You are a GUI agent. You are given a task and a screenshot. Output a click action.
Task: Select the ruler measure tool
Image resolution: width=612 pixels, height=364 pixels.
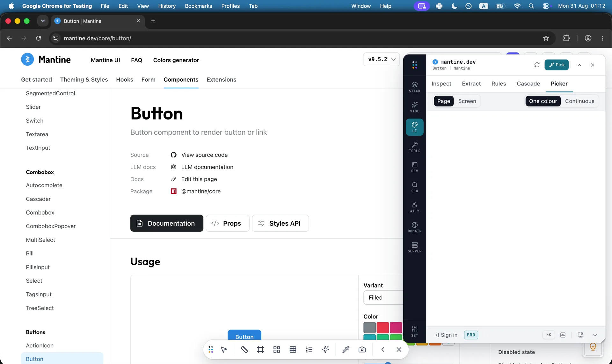244,350
